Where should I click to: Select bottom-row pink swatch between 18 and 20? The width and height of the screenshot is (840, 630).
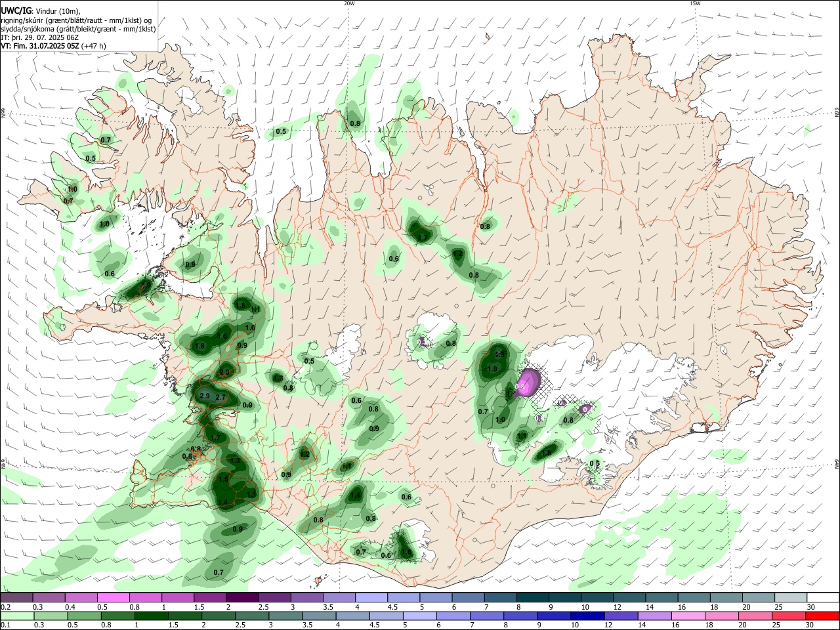click(723, 616)
